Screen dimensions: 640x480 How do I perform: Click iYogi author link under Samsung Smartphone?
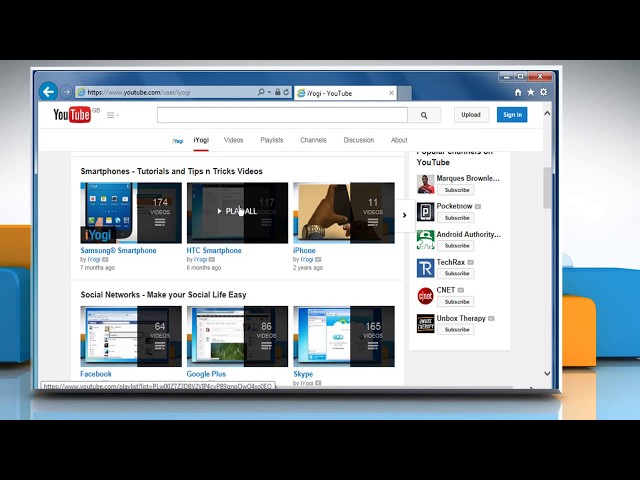point(94,260)
